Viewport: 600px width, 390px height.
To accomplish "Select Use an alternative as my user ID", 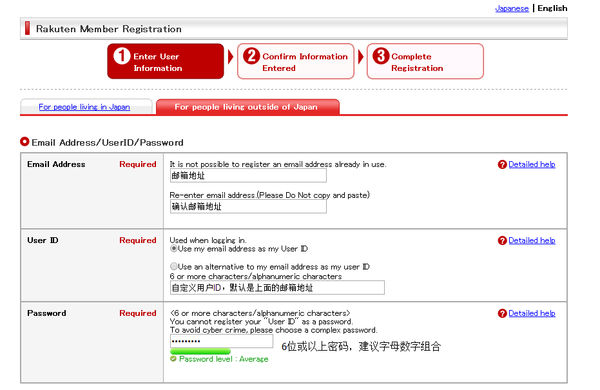I will coord(174,266).
